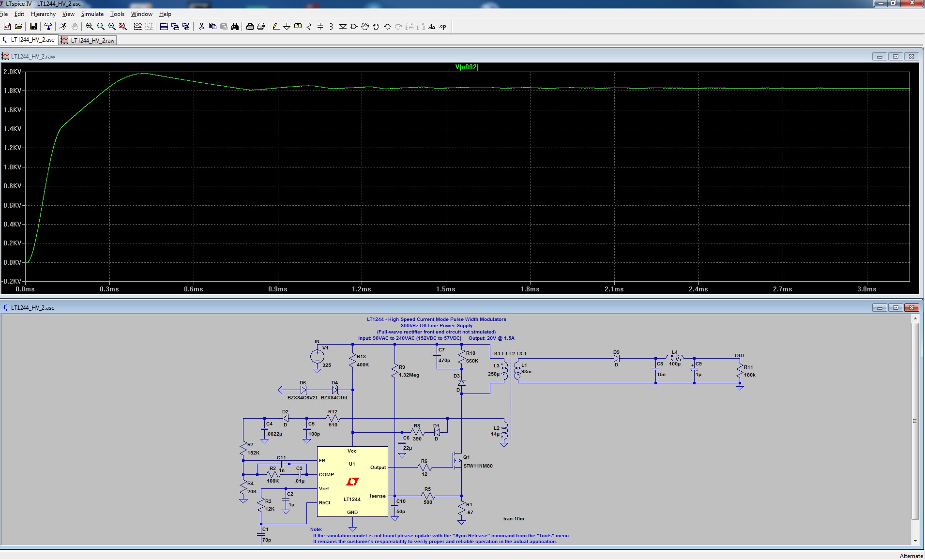This screenshot has width=925, height=560.
Task: Click the Halt simulation hand icon
Action: [x=74, y=27]
